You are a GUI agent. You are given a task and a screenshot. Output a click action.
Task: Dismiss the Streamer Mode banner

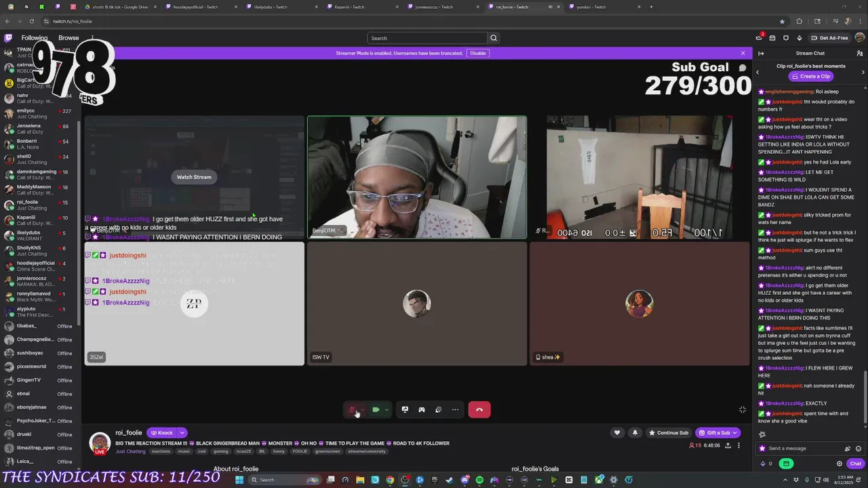point(743,53)
